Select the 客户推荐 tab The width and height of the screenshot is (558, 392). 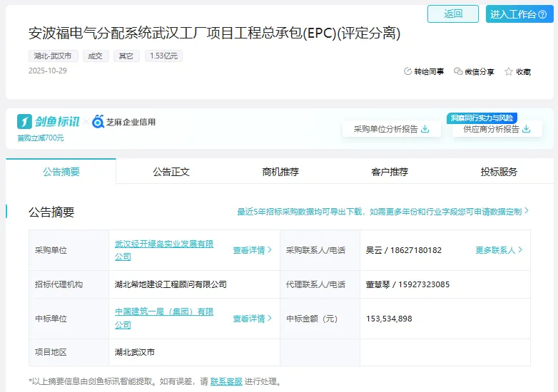(390, 172)
